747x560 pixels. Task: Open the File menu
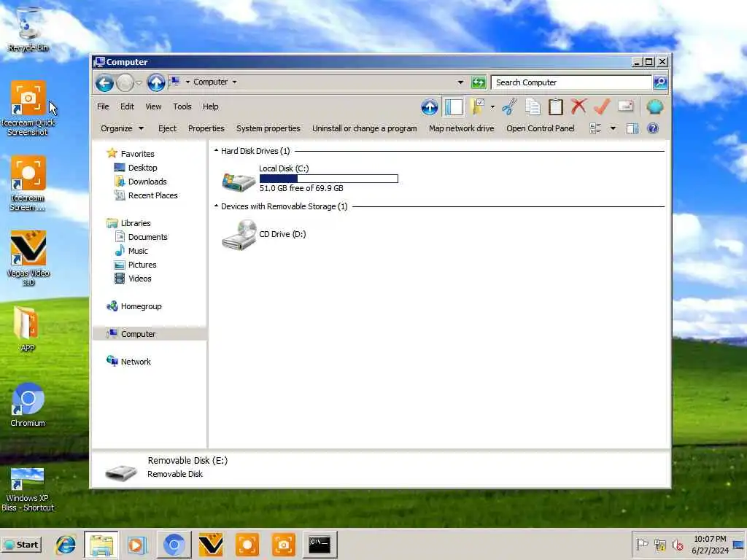tap(103, 106)
